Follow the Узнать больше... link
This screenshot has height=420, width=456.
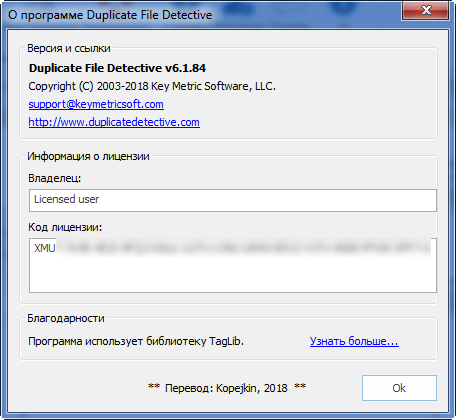(x=354, y=341)
